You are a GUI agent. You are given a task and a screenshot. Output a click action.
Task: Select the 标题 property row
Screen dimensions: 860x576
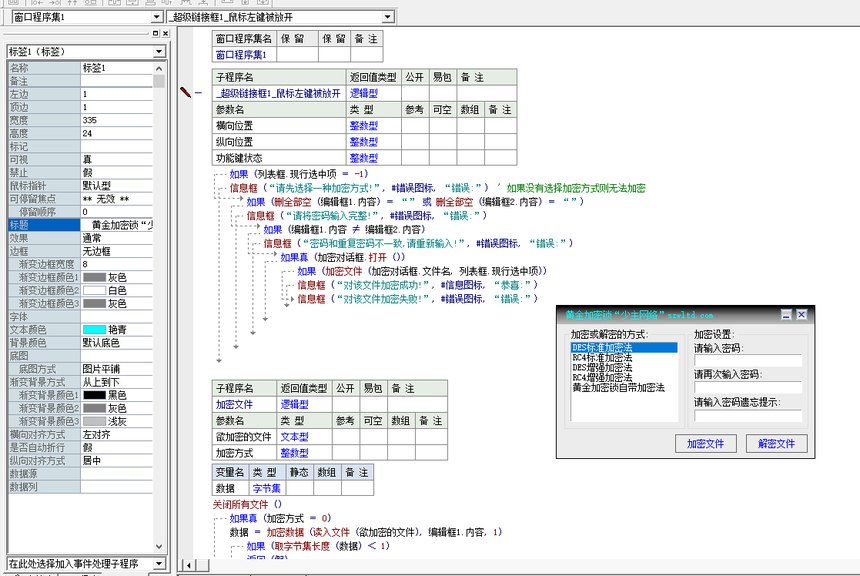81,225
